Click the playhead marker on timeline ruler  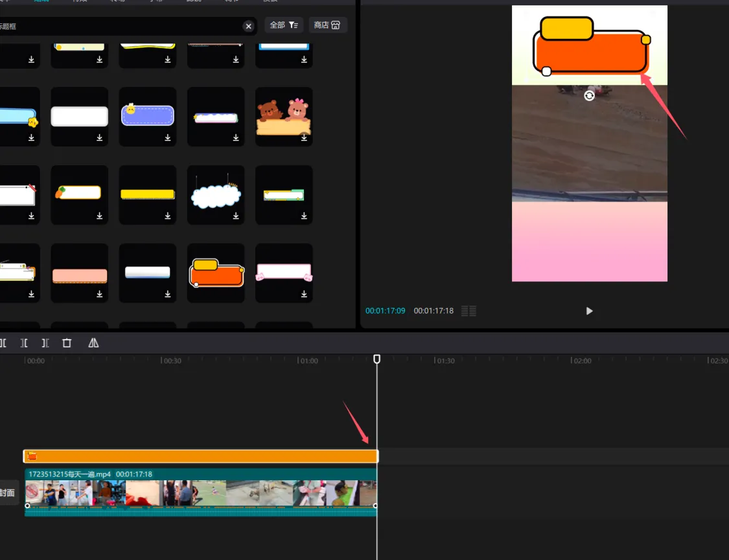pos(377,359)
